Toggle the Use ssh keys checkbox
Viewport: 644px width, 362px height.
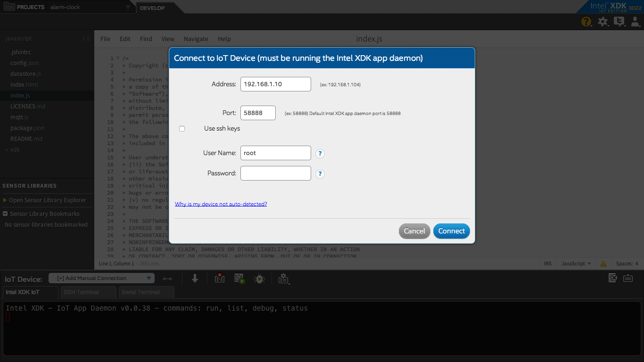tap(182, 129)
